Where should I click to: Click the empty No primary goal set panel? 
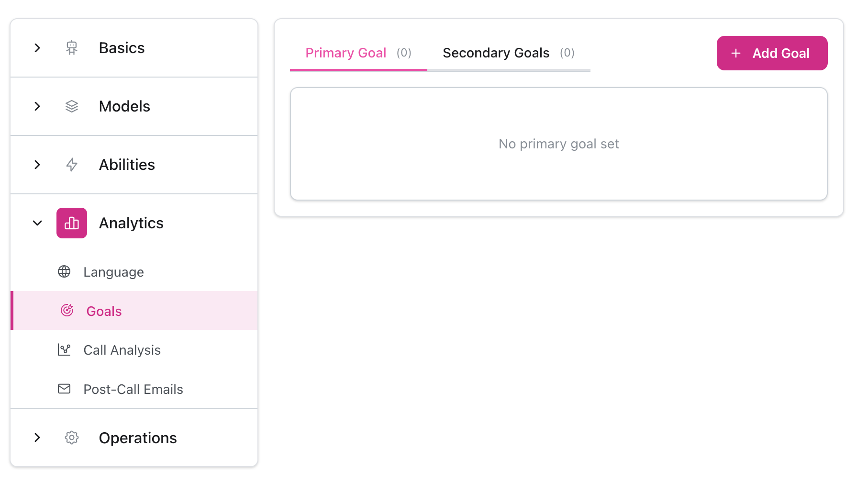pyautogui.click(x=558, y=144)
